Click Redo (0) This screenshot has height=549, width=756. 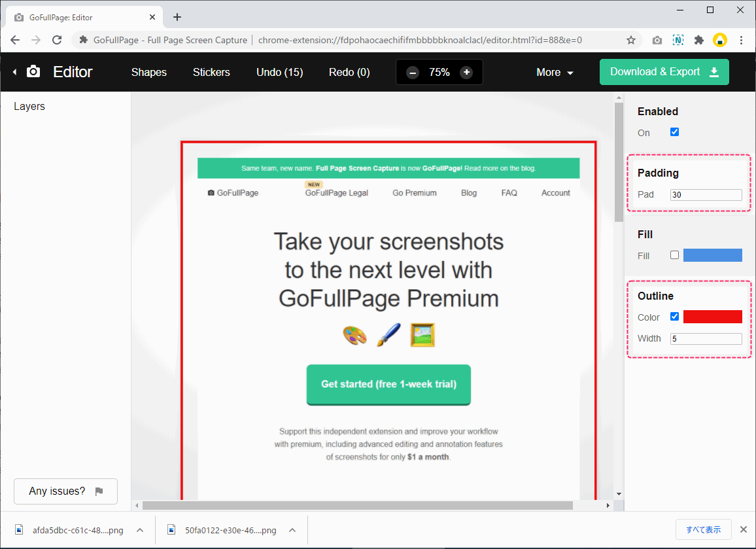click(349, 73)
